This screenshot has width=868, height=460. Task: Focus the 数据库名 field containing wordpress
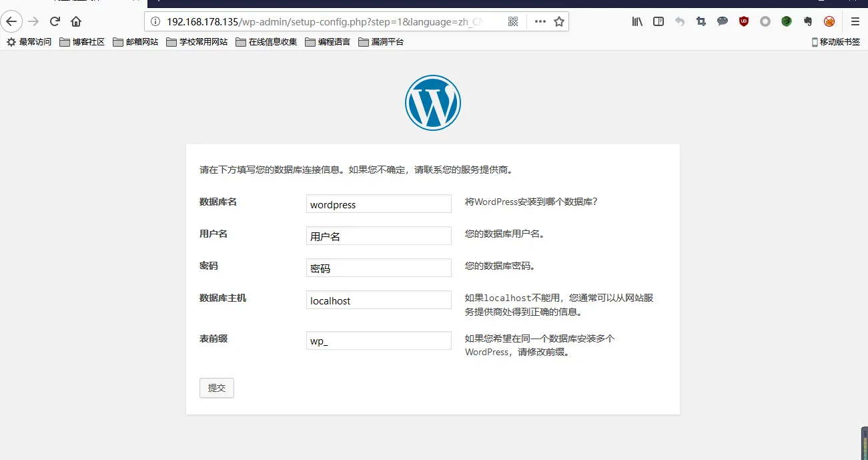click(x=379, y=204)
